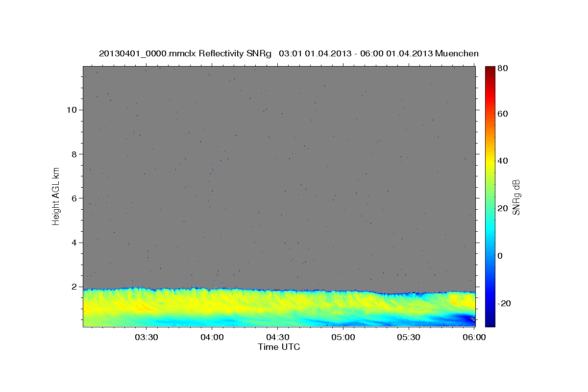The image size is (588, 392).
Task: Click the height tick label 10
Action: pyautogui.click(x=72, y=110)
